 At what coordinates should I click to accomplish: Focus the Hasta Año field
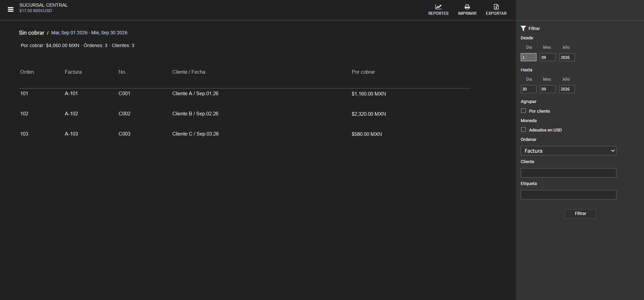[x=567, y=89]
